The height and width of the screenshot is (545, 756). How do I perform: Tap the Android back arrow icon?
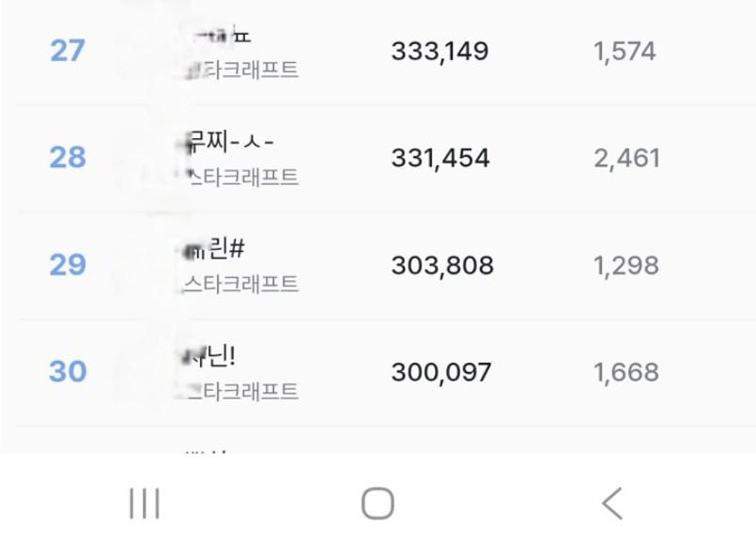point(612,505)
